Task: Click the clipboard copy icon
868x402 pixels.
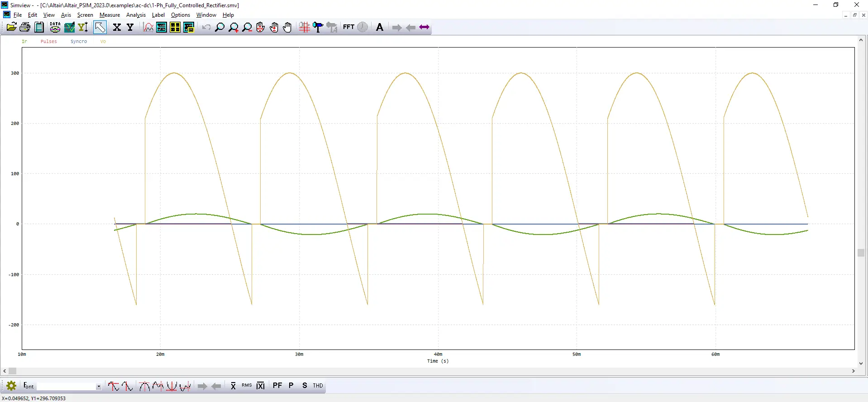Action: (x=39, y=28)
